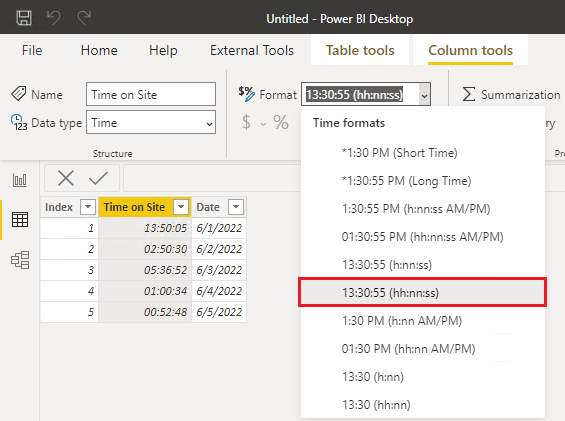This screenshot has width=565, height=421.
Task: Click the Name tag icon
Action: coord(18,94)
